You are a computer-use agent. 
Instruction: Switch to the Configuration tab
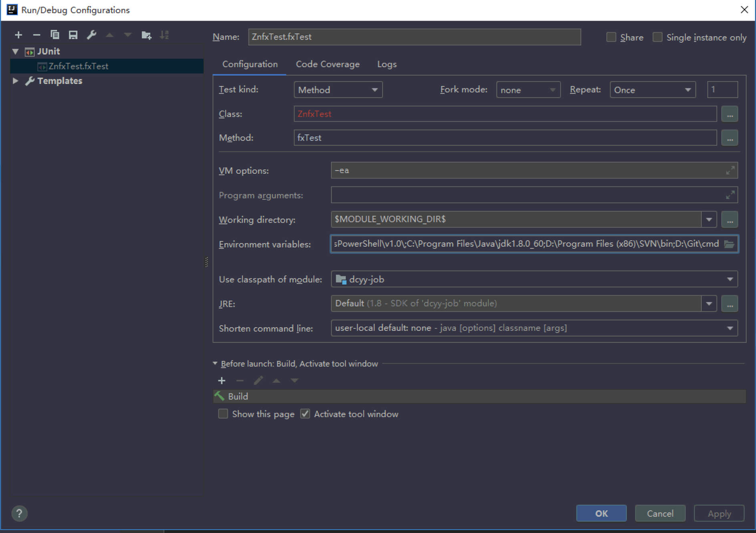point(250,64)
